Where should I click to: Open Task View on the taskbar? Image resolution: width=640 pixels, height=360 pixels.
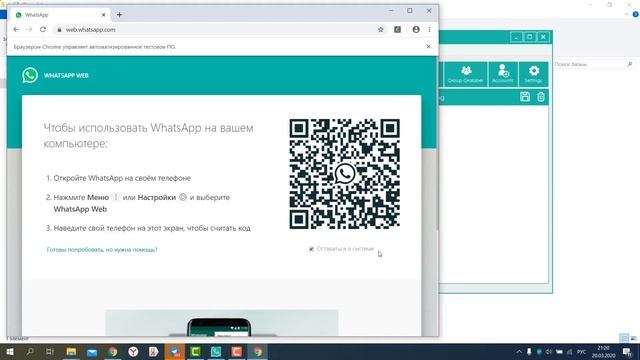tap(50, 351)
